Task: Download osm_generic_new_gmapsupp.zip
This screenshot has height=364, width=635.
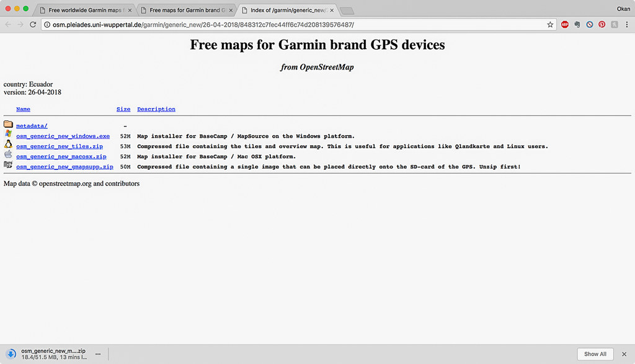Action: pyautogui.click(x=64, y=166)
